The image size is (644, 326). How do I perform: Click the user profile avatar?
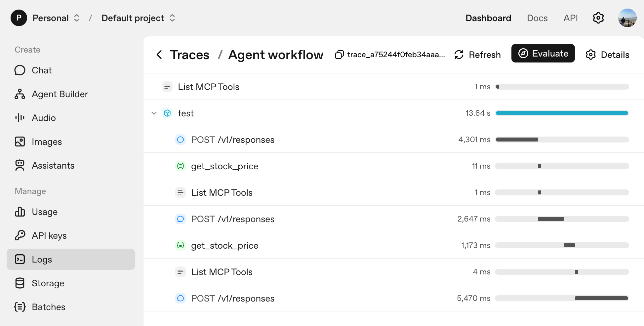[627, 18]
